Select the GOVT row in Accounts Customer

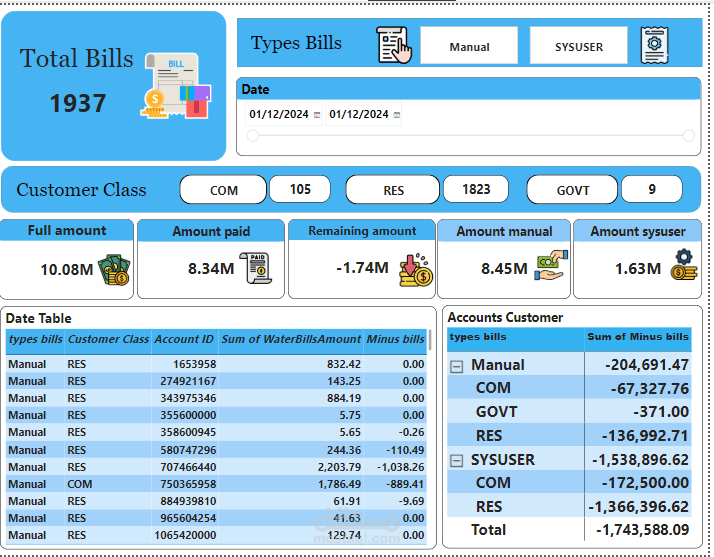(x=569, y=412)
